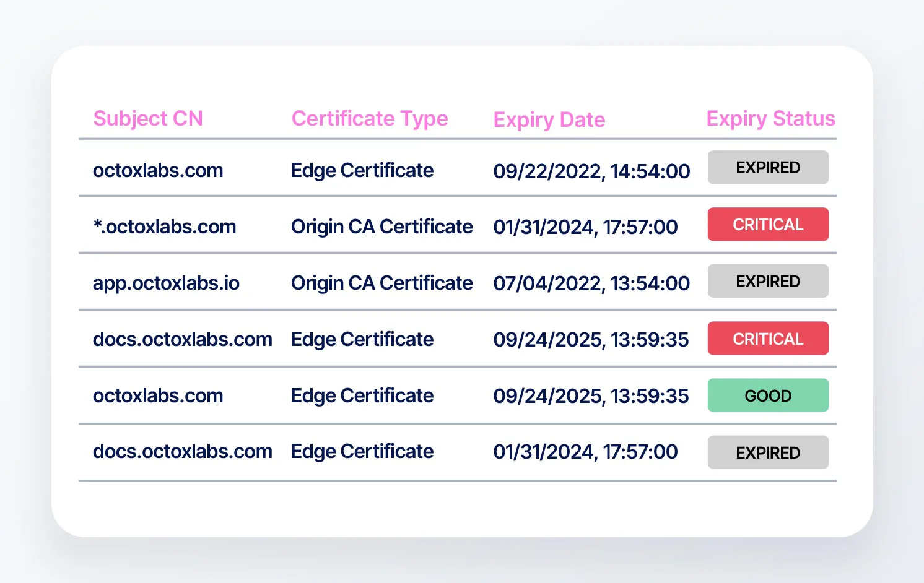Select 09/24/2025 date in the Good row

point(591,396)
